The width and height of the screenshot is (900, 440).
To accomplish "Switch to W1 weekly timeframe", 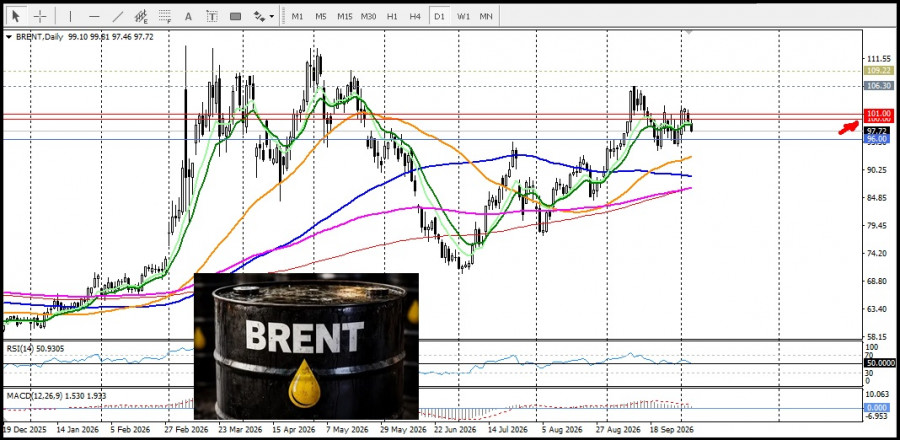I will tap(463, 17).
